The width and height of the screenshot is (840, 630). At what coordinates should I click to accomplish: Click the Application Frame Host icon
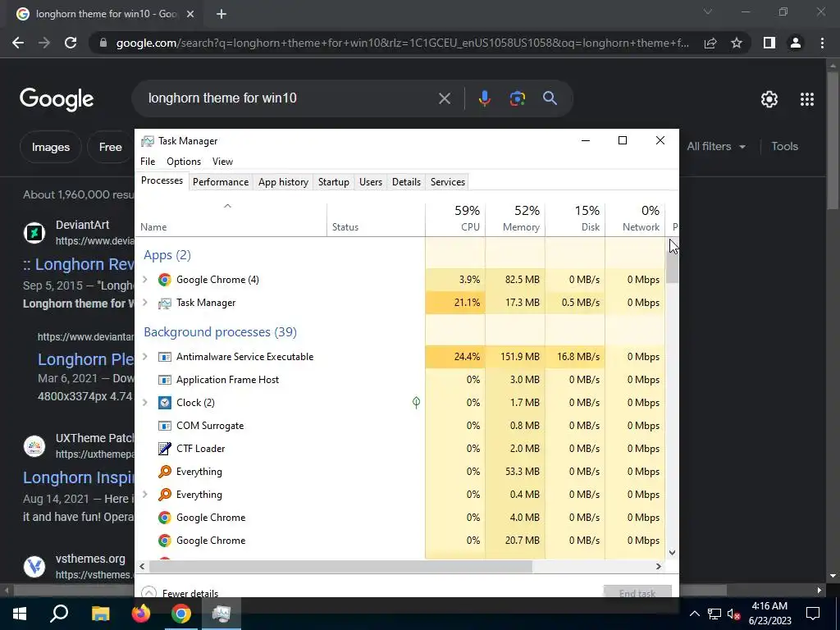[164, 380]
